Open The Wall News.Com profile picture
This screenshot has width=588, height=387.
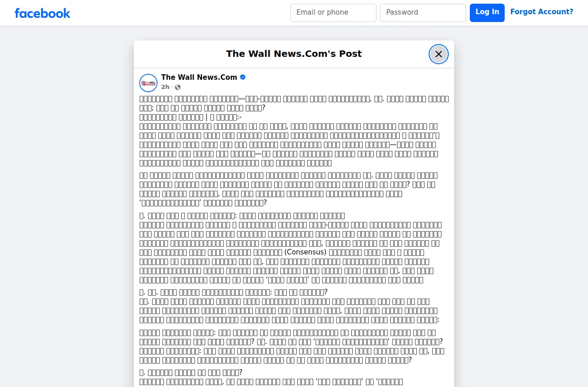click(148, 83)
